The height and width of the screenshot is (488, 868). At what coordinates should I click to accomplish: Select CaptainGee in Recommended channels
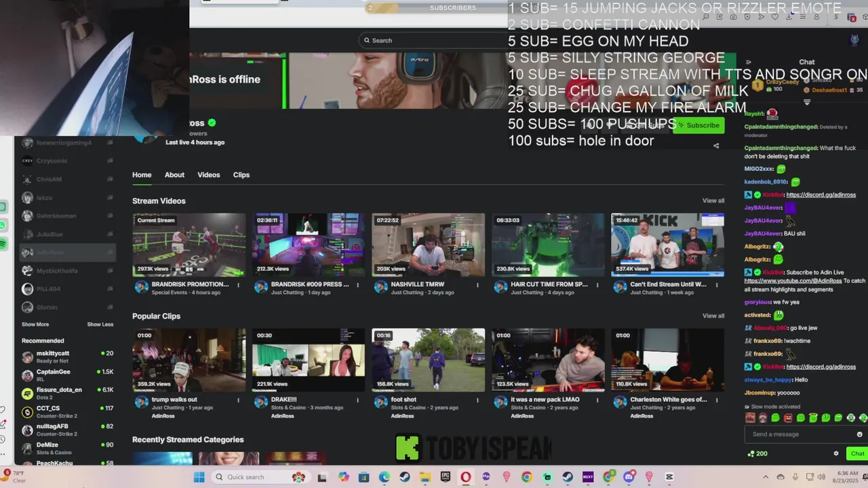68,375
